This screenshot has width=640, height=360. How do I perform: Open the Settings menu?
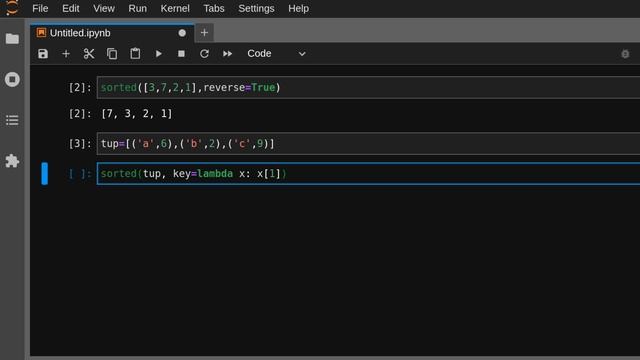click(x=256, y=8)
